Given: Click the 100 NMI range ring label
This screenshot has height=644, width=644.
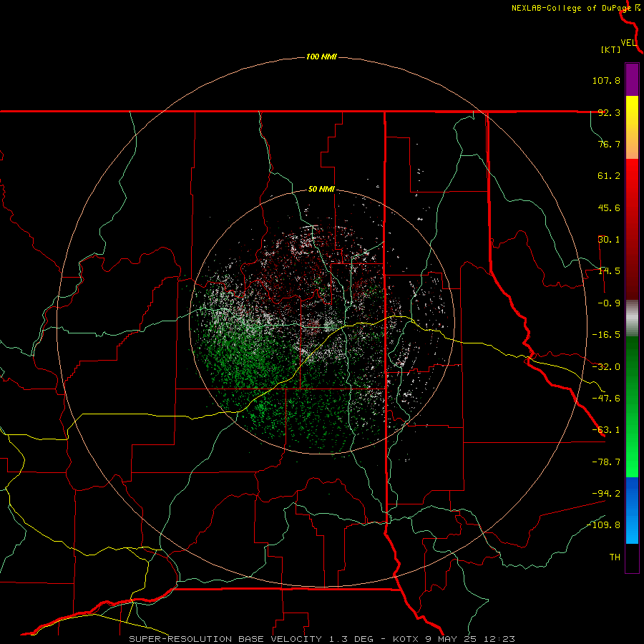Looking at the screenshot, I should [321, 57].
